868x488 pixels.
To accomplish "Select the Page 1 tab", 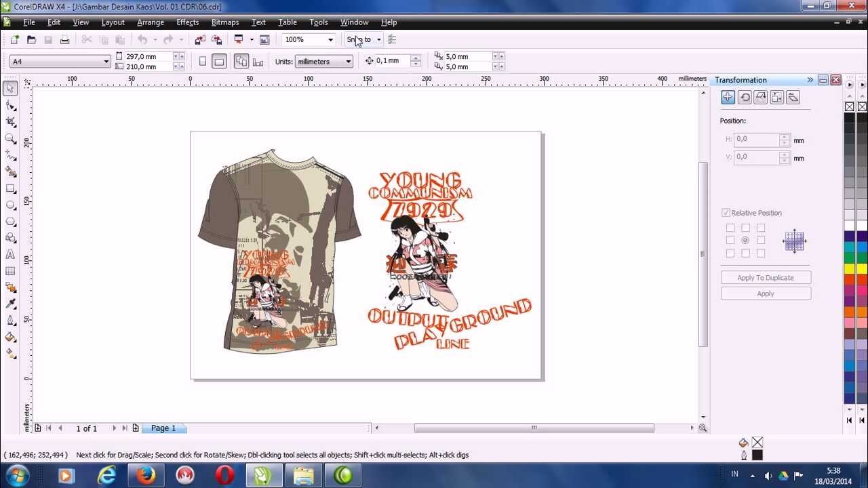I will pyautogui.click(x=163, y=428).
